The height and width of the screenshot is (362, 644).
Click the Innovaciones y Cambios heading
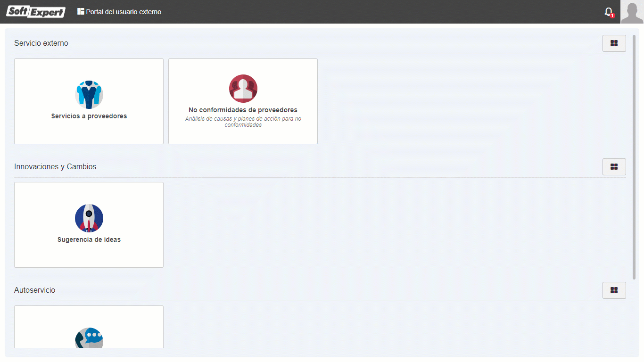tap(55, 166)
